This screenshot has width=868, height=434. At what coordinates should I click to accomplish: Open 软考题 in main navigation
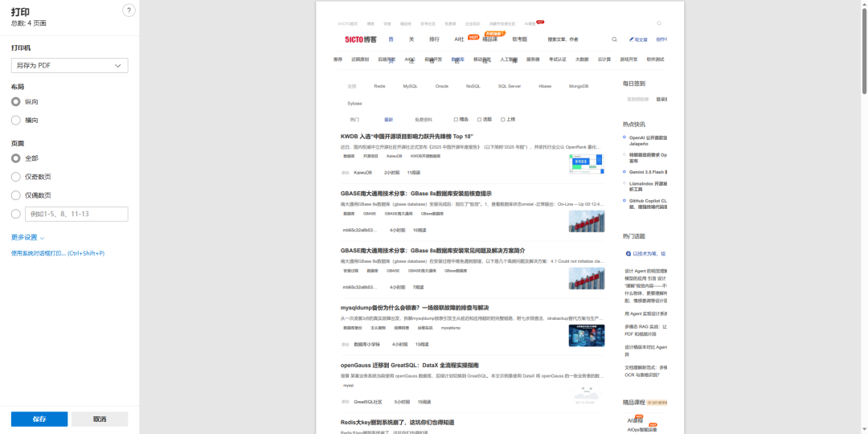coord(520,39)
